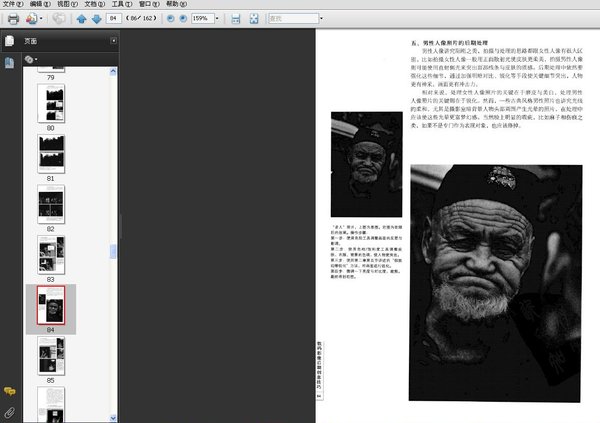
Task: Select page 81 thumbnail
Action: pos(51,154)
